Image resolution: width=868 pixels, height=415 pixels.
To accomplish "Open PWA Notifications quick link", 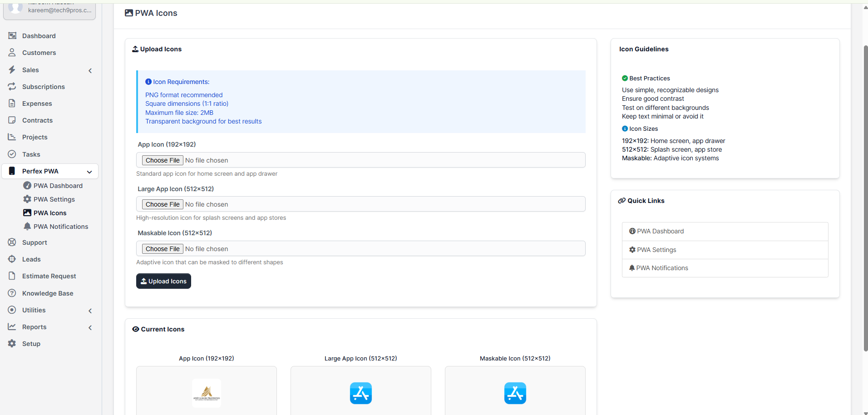I will 725,268.
